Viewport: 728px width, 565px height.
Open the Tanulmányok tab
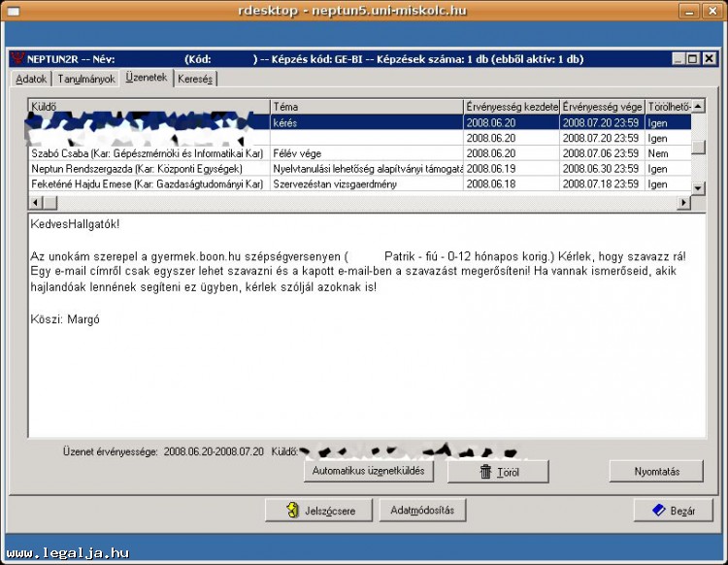[x=86, y=79]
